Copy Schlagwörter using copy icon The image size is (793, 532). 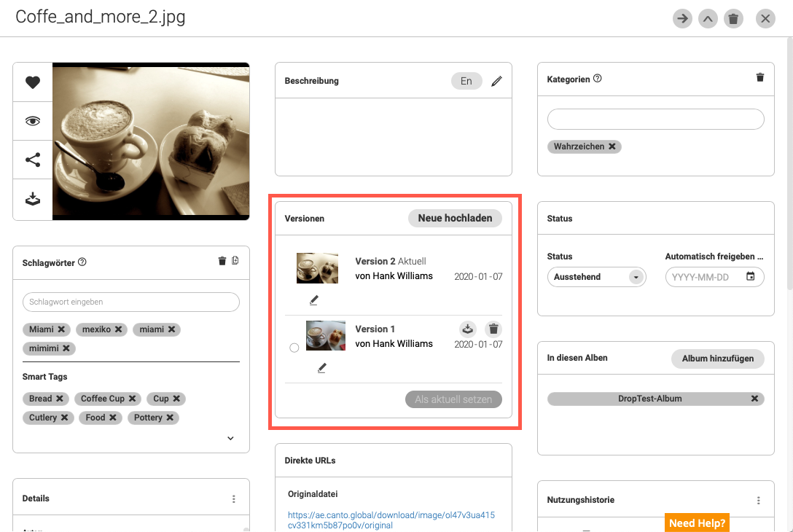click(235, 260)
